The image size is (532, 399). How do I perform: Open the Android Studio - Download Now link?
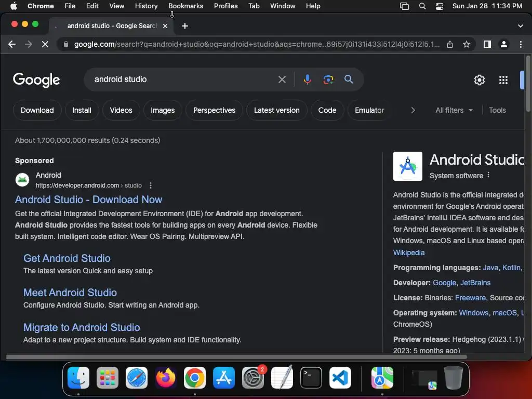pyautogui.click(x=88, y=199)
